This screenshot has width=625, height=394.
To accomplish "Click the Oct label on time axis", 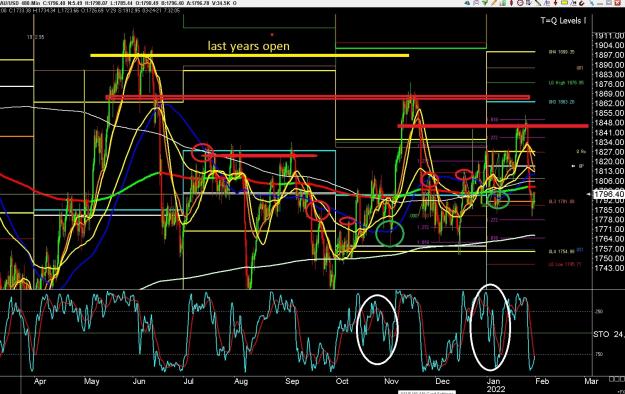I will tap(342, 381).
